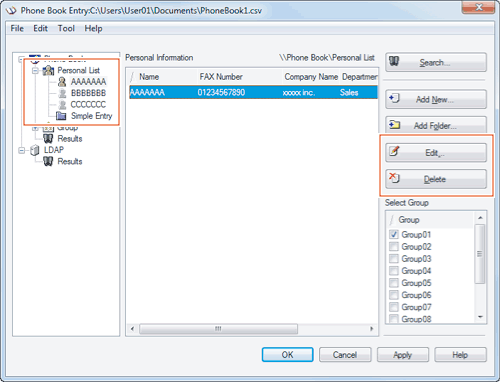The height and width of the screenshot is (382, 500).
Task: Select CCCCCCC in the tree
Action: pos(88,105)
